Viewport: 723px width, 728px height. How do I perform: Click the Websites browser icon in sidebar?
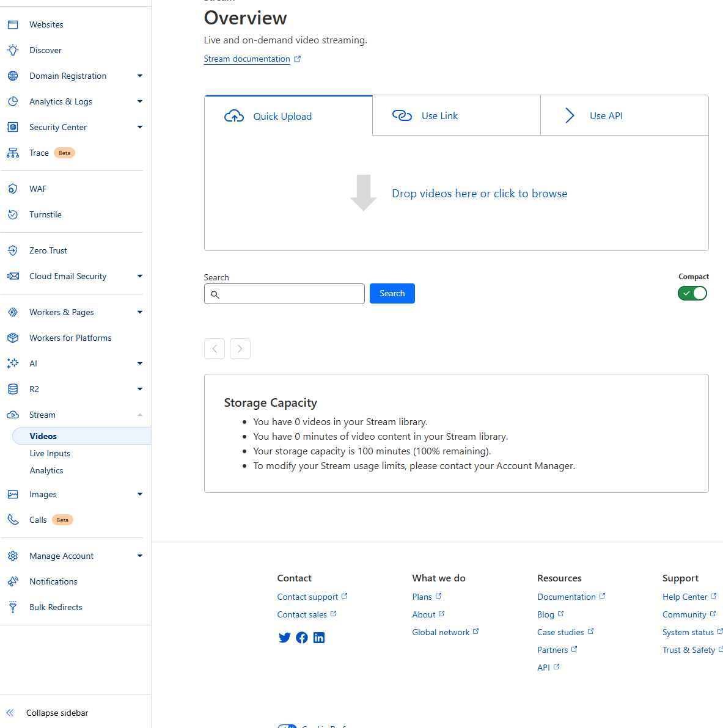point(13,24)
